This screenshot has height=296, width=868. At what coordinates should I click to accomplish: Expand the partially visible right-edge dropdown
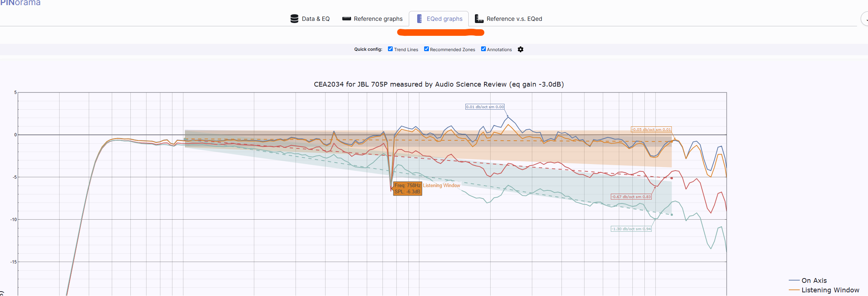865,19
